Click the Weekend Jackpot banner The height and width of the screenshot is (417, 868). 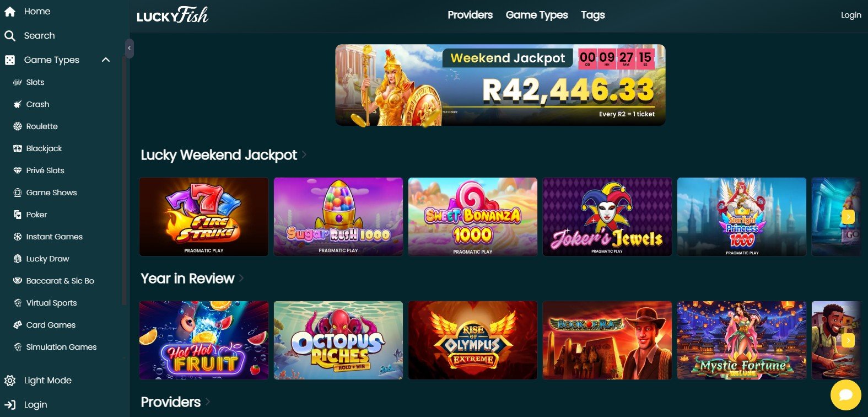500,85
